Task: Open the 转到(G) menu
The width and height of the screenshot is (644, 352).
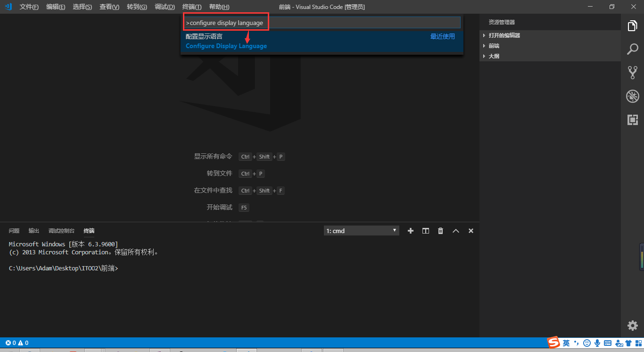Action: coord(137,7)
